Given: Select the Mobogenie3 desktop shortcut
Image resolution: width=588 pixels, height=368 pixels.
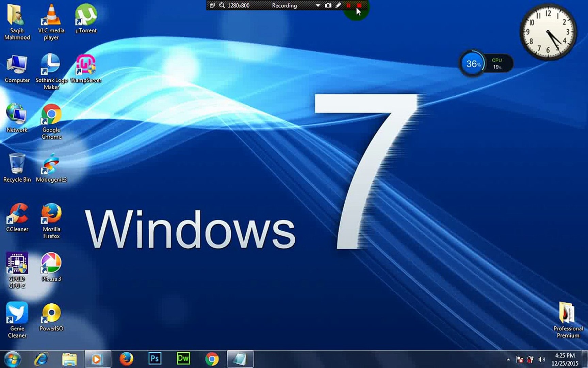Looking at the screenshot, I should point(51,168).
